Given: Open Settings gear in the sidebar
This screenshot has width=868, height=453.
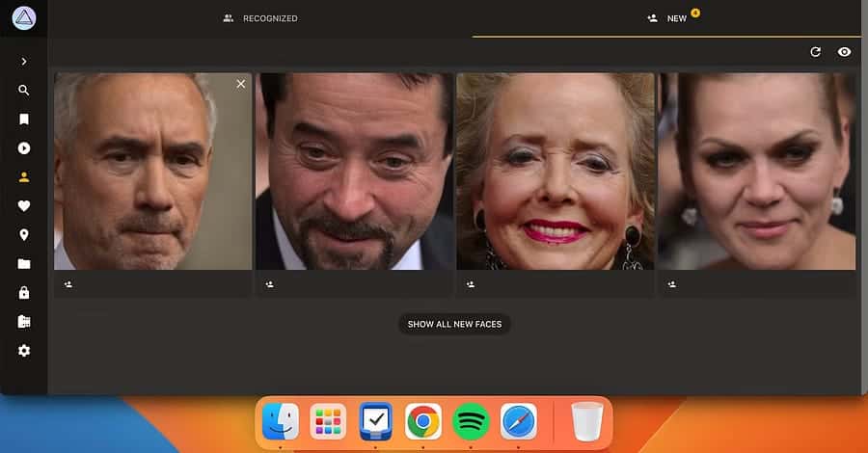Looking at the screenshot, I should 24,351.
